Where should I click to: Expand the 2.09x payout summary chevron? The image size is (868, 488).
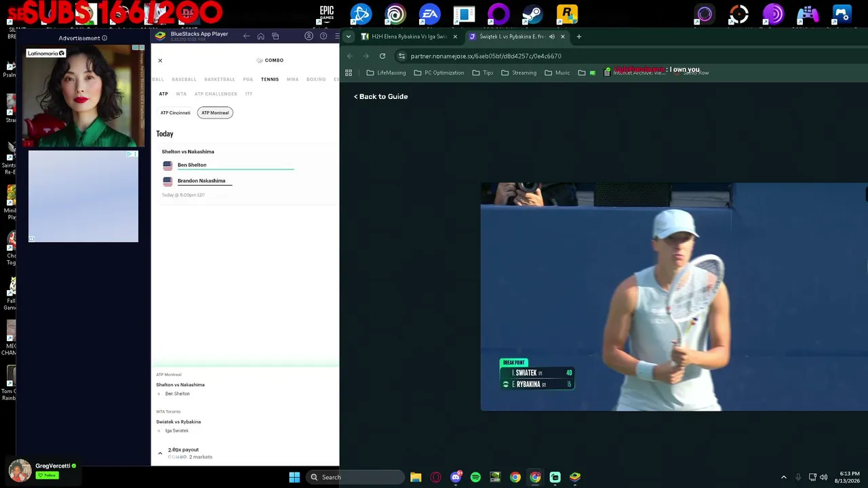click(160, 453)
